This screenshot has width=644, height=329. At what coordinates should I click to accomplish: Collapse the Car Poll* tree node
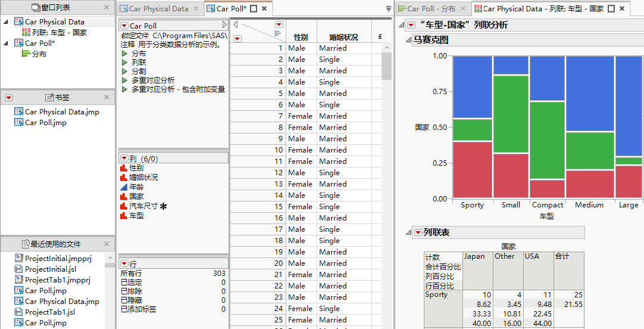click(x=6, y=43)
